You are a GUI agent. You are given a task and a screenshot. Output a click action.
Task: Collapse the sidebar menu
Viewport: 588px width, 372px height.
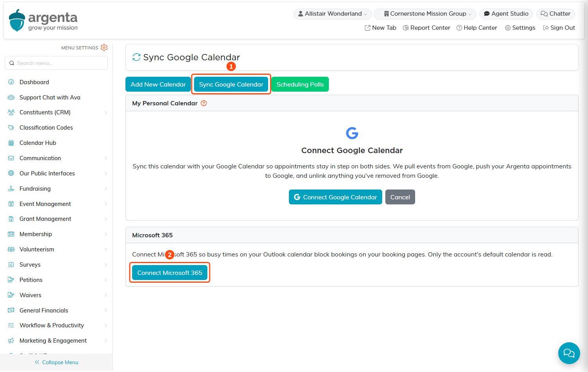(x=56, y=362)
